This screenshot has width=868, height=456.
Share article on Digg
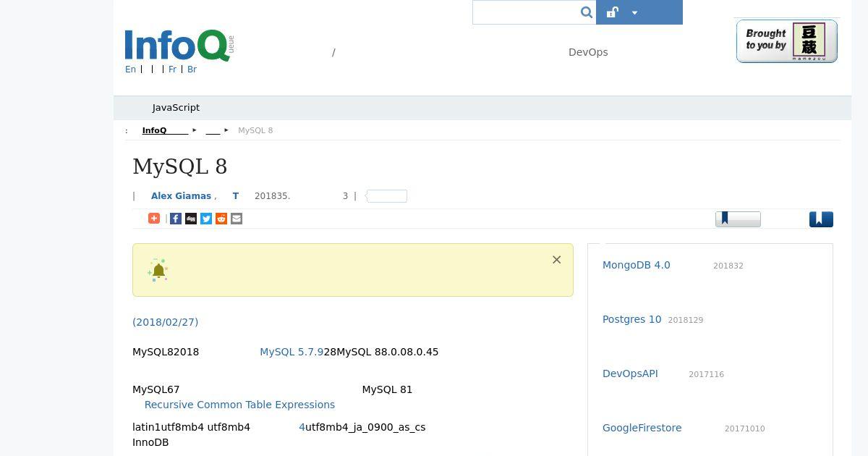[x=191, y=219]
